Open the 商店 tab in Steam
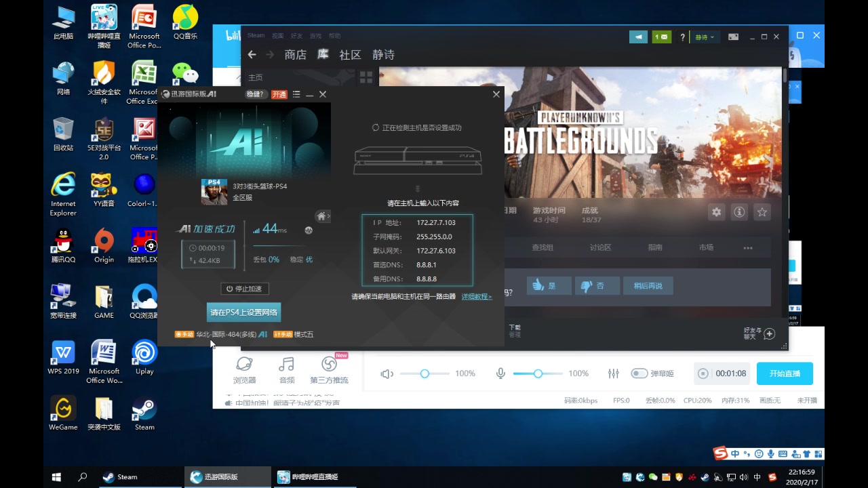 tap(296, 55)
